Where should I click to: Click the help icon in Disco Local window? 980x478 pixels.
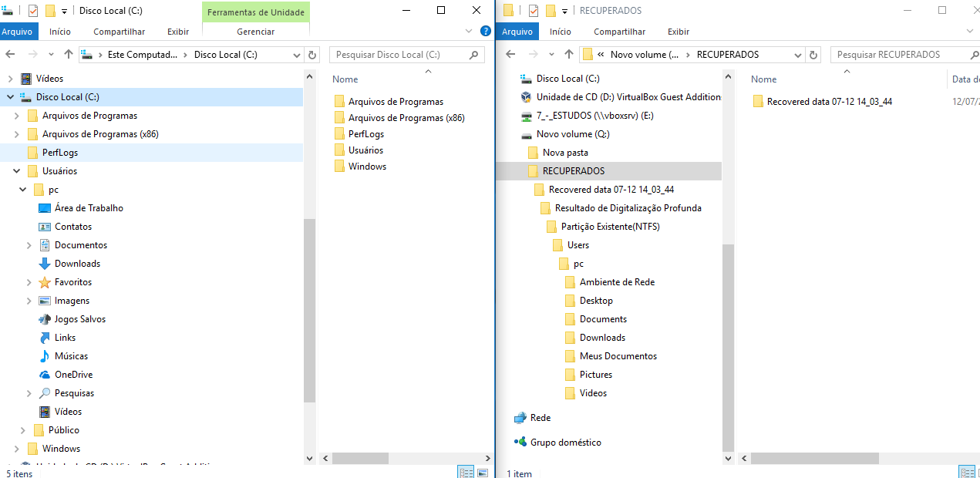[x=485, y=31]
